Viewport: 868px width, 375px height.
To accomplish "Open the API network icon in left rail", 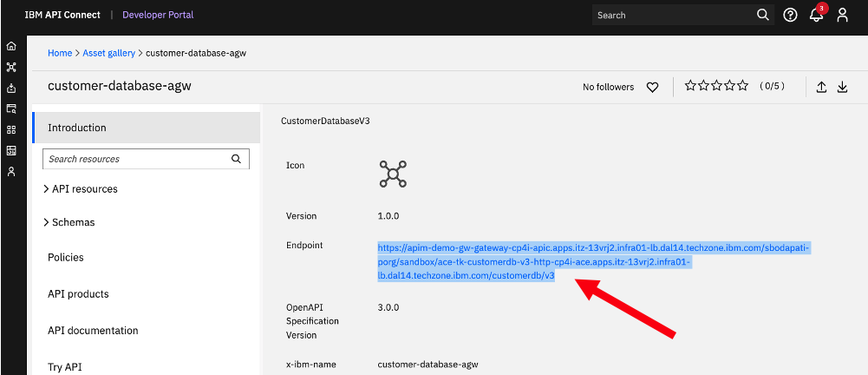I will coord(11,67).
